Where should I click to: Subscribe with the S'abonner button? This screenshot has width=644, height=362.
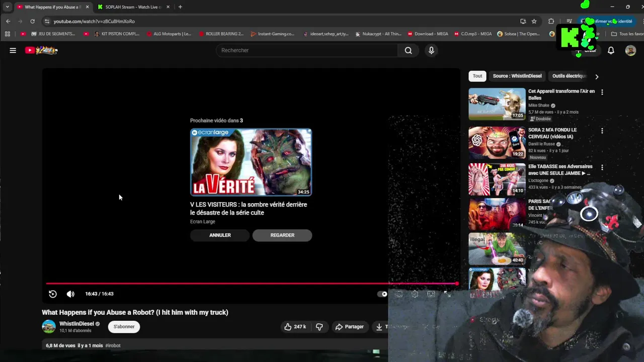pos(124,327)
